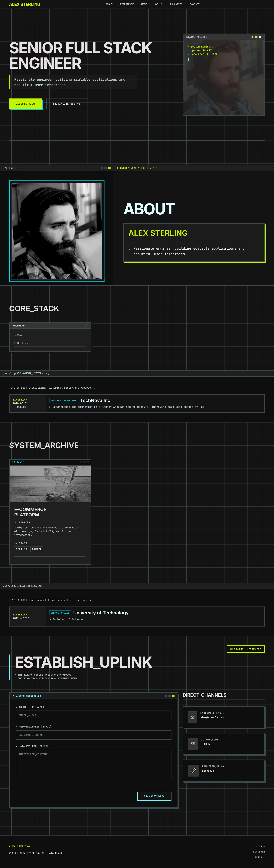Open the ABOUT nav item
274x868 pixels.
pyautogui.click(x=109, y=4)
